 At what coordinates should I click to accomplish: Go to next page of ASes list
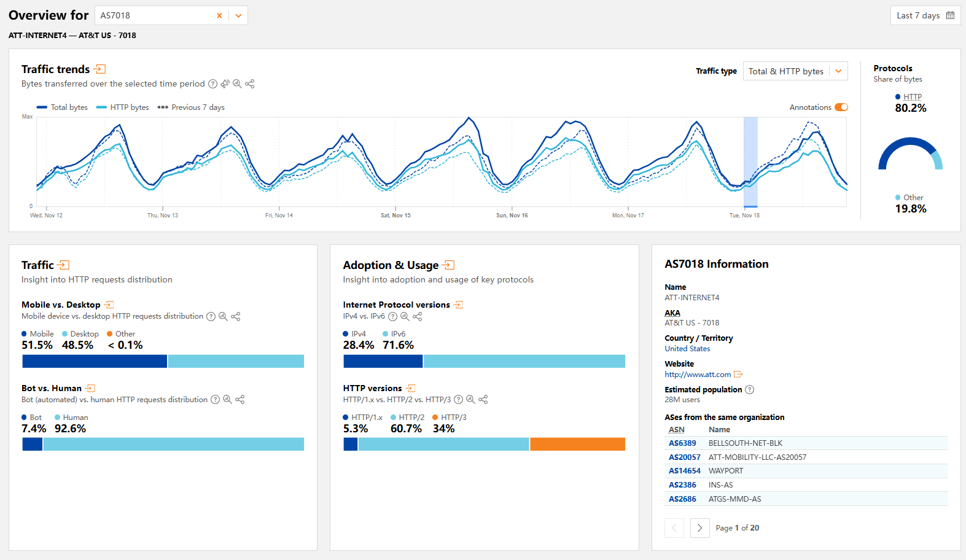click(x=699, y=528)
